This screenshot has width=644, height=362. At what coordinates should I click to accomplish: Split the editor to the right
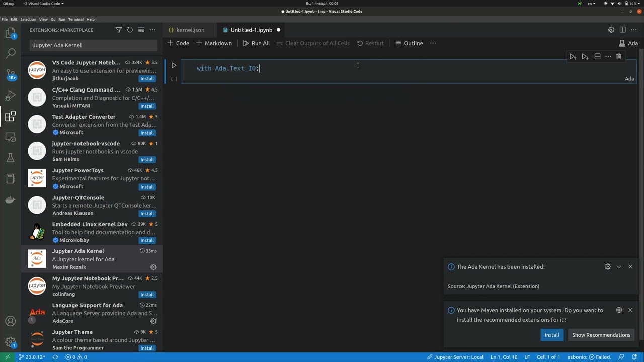tap(622, 30)
